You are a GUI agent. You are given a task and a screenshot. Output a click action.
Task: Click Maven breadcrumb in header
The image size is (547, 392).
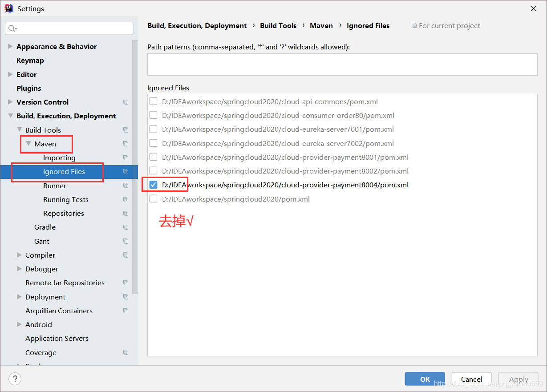click(321, 26)
